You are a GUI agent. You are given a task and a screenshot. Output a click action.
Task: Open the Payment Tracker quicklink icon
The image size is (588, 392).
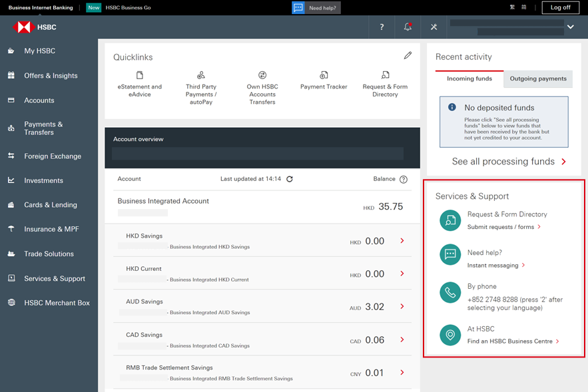click(324, 75)
